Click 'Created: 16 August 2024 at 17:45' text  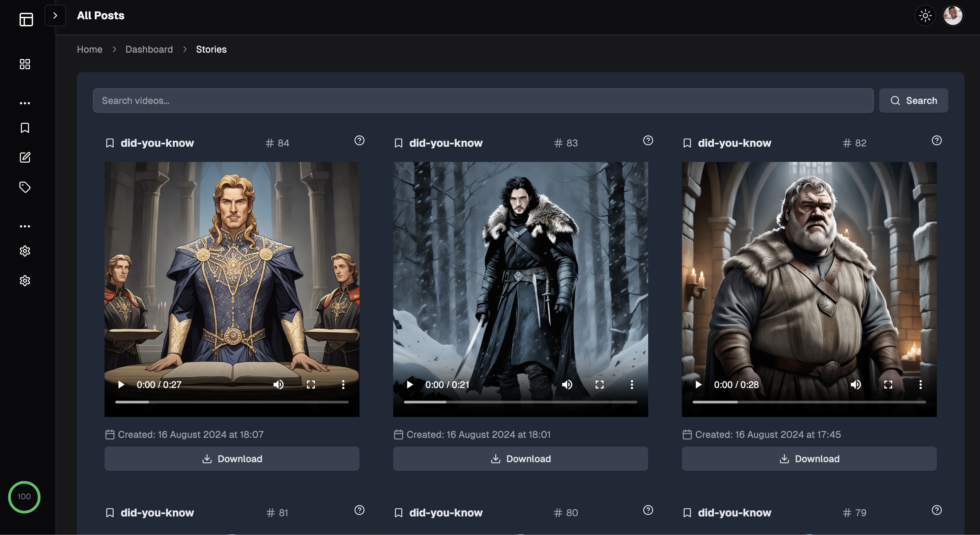pyautogui.click(x=768, y=434)
